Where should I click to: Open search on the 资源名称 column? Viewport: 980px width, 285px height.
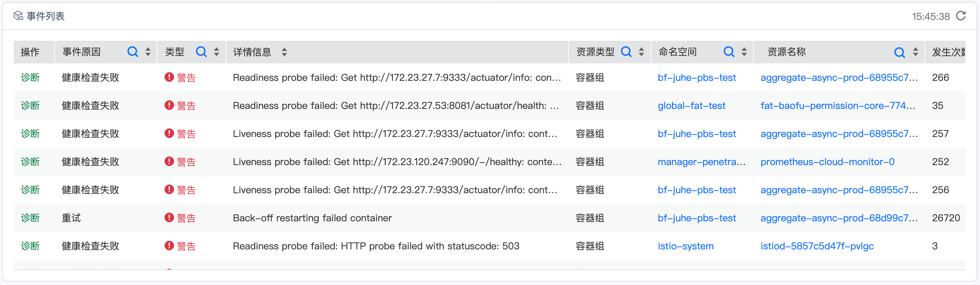pyautogui.click(x=899, y=52)
